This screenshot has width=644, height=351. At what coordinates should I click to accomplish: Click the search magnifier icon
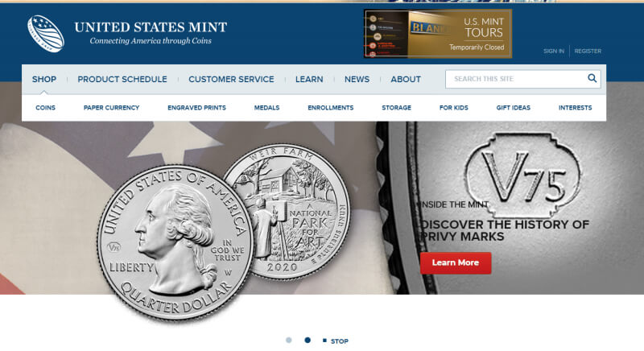[x=592, y=78]
